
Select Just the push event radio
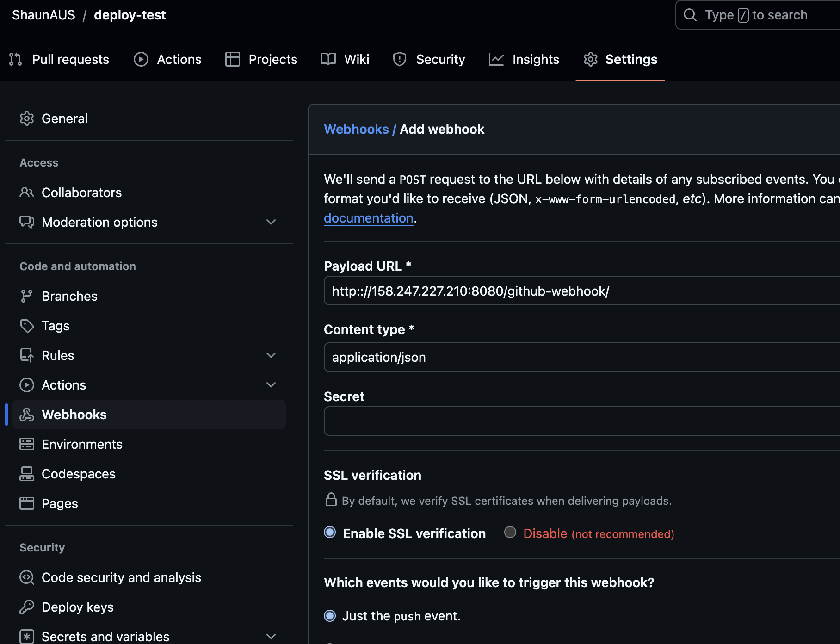tap(330, 616)
